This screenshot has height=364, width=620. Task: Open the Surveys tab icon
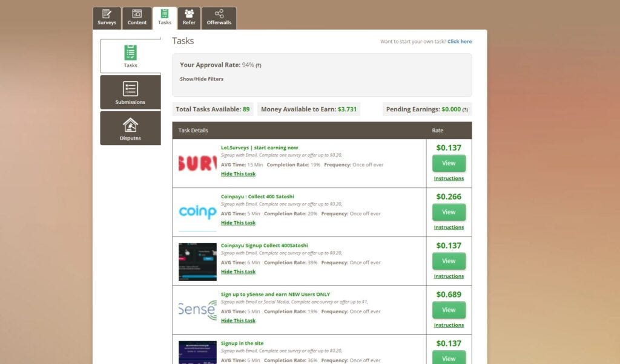click(107, 14)
